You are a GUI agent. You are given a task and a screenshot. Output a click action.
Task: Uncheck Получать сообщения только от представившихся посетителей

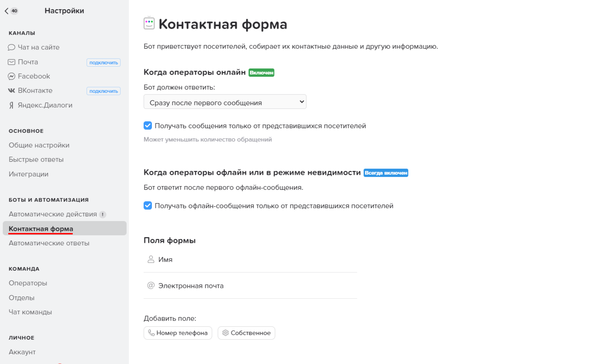point(148,126)
